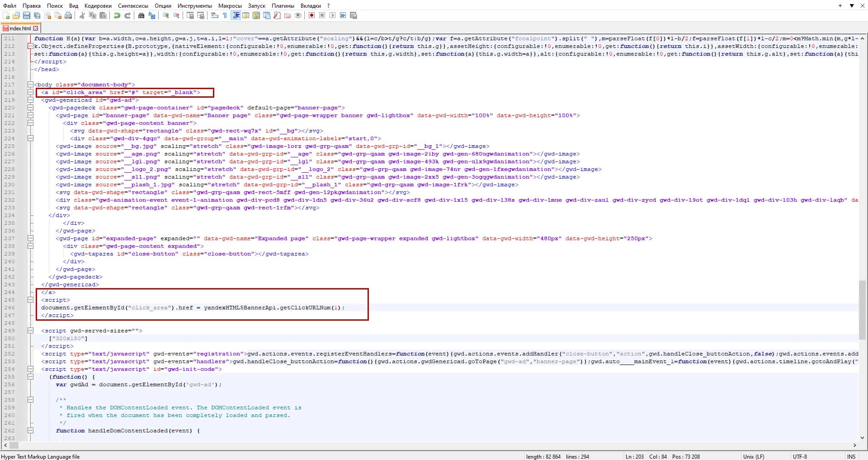
Task: Save the current file via toolbar
Action: coord(27,16)
